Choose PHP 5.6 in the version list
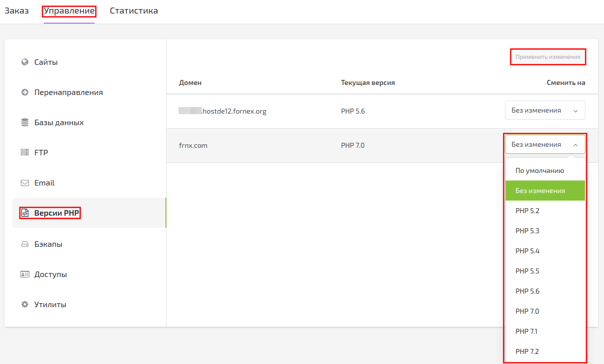 pyautogui.click(x=527, y=291)
